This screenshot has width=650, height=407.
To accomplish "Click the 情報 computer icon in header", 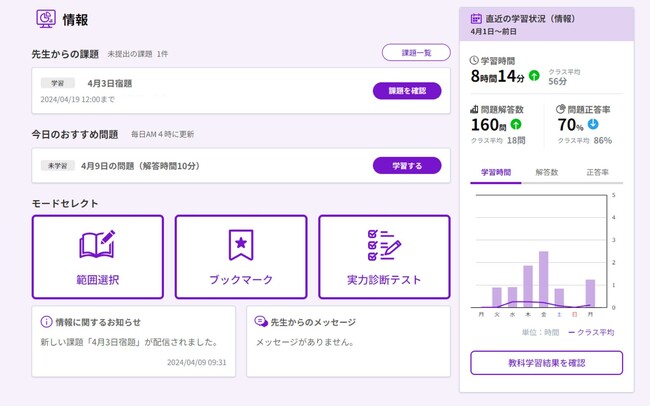I will coord(46,19).
